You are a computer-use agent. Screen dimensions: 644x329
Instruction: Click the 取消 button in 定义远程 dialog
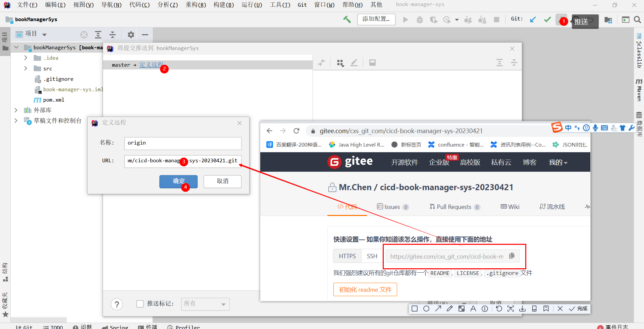click(222, 181)
